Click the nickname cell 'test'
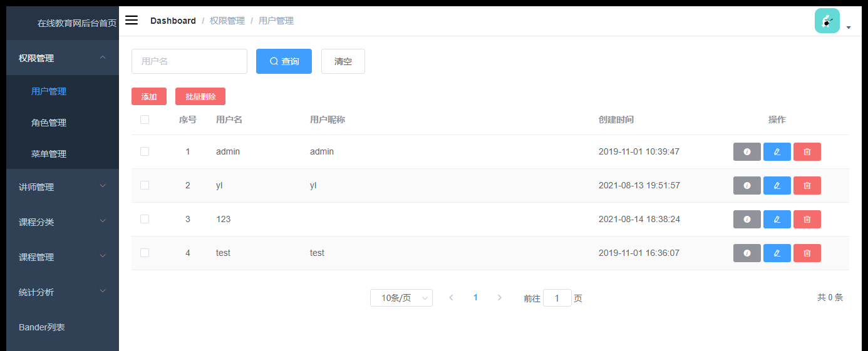The height and width of the screenshot is (351, 868). click(x=317, y=253)
